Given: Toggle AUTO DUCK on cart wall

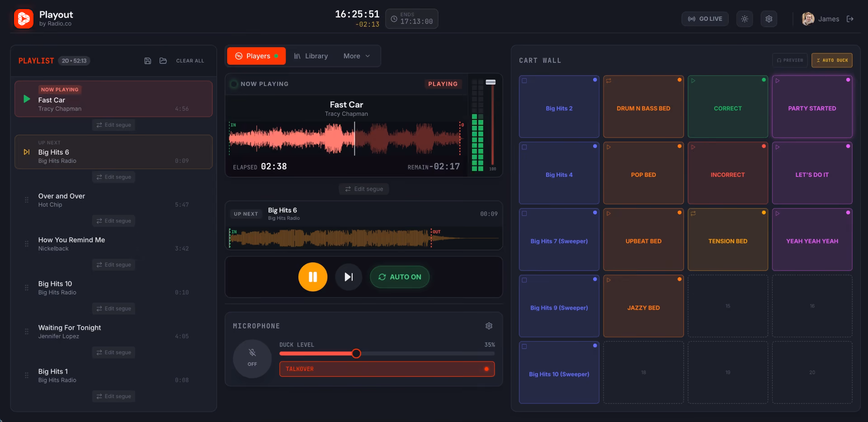Looking at the screenshot, I should click(x=832, y=60).
